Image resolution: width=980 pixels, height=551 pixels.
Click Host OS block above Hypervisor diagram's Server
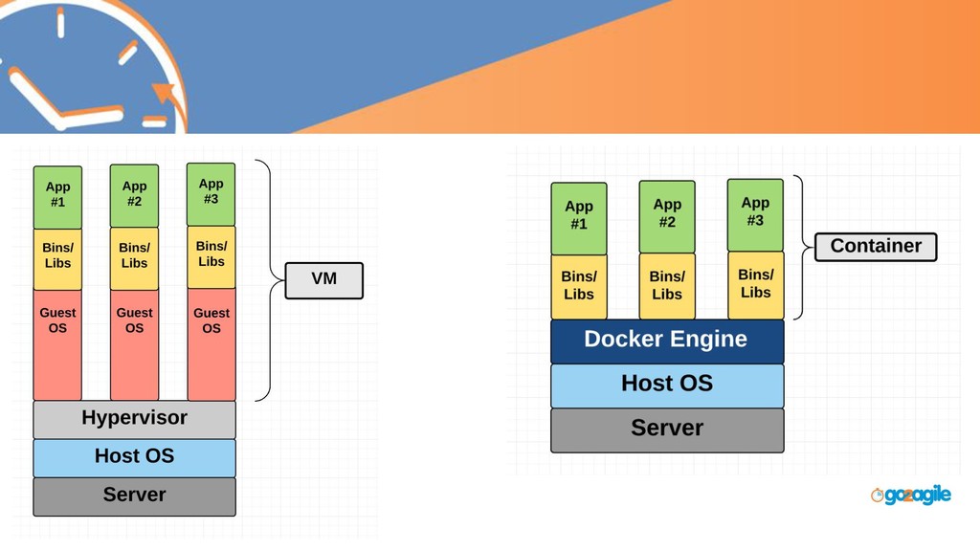tap(134, 458)
